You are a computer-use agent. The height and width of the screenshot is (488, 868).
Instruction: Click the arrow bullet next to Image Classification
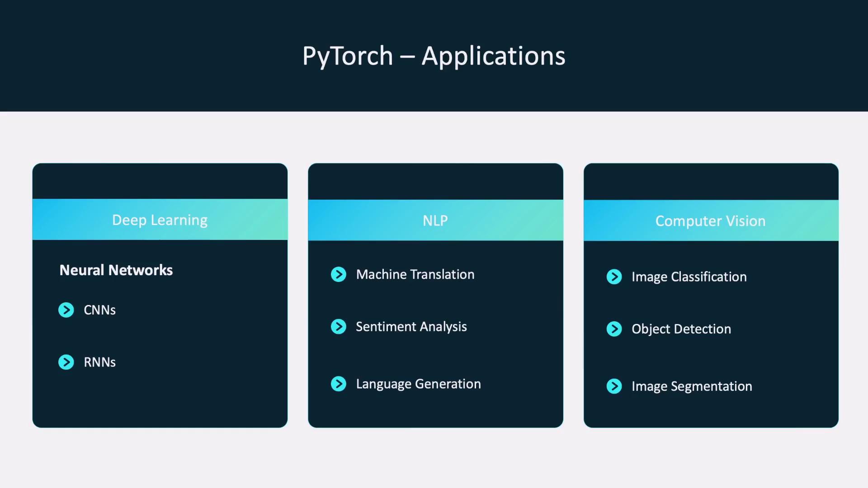click(x=614, y=277)
